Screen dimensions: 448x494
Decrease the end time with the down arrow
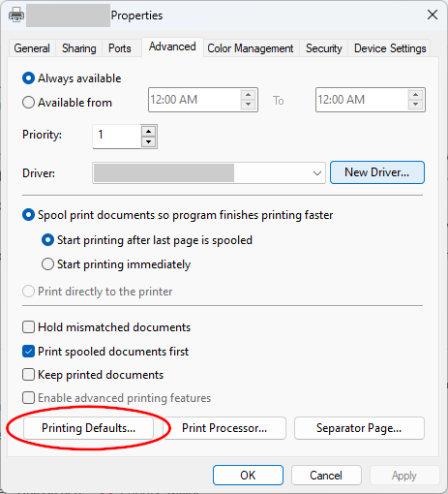pyautogui.click(x=415, y=105)
